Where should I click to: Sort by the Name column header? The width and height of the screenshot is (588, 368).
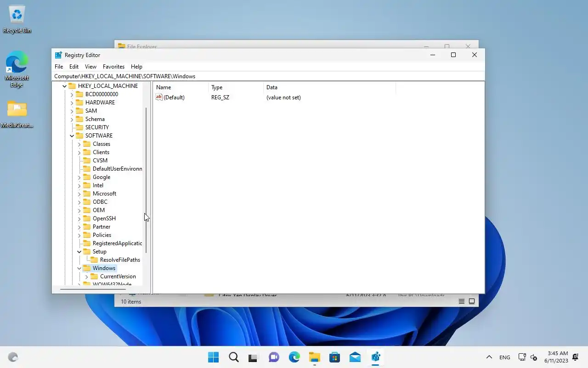pyautogui.click(x=181, y=87)
